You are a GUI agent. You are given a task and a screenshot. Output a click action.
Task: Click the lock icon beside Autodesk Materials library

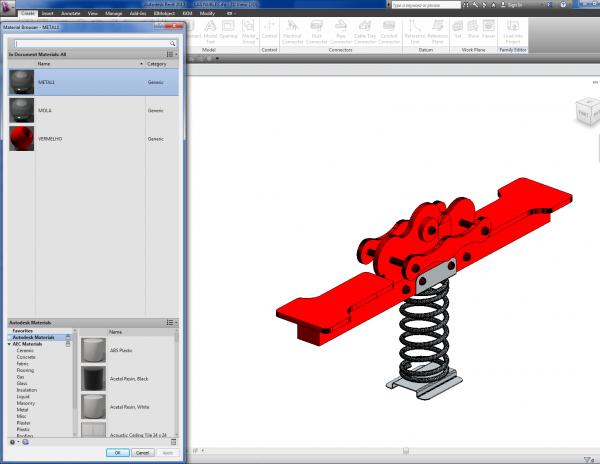pyautogui.click(x=68, y=337)
